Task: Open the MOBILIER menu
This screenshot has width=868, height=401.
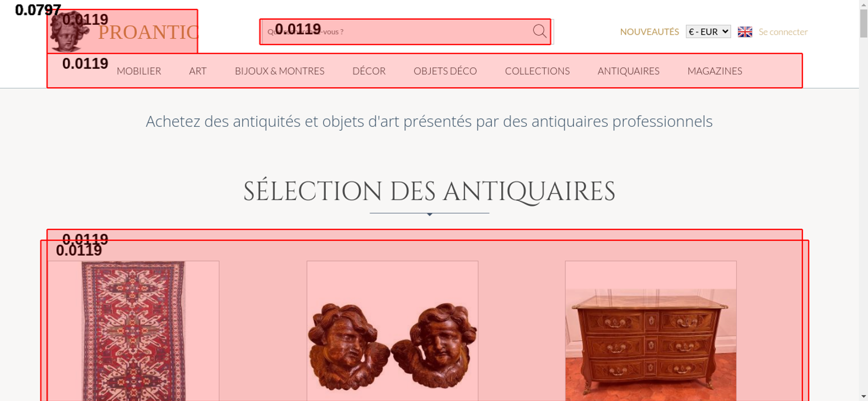Action: point(139,71)
